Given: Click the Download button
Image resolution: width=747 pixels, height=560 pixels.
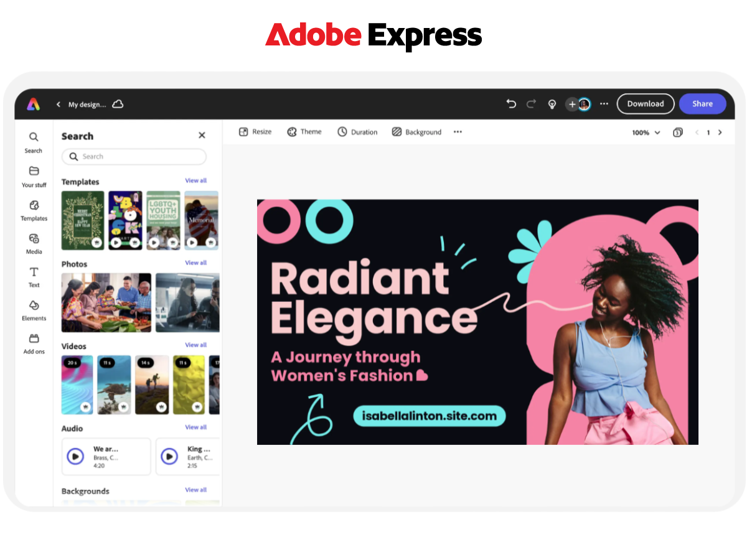Looking at the screenshot, I should click(645, 104).
